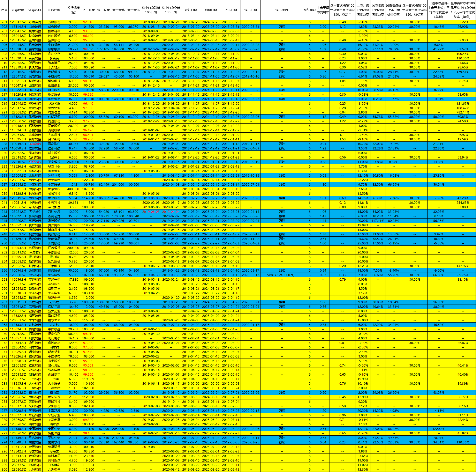Click the 发行规模(亿) column header
The image size is (476, 472).
(73, 10)
